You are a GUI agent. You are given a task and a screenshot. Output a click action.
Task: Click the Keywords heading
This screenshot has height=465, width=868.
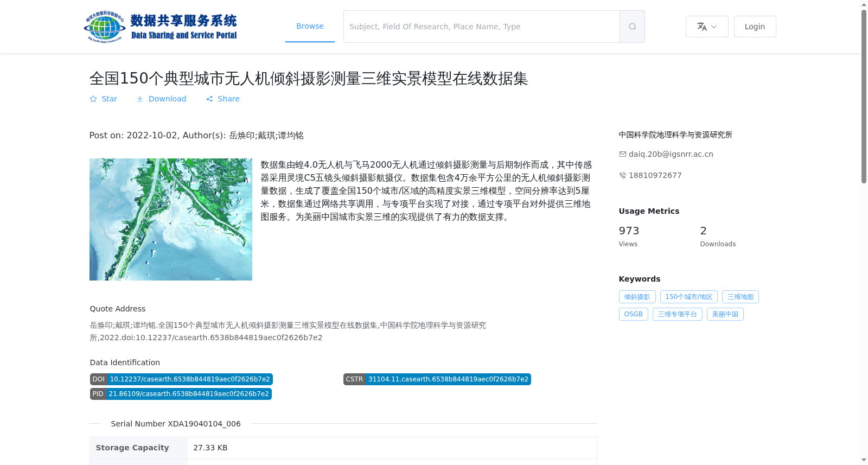point(640,279)
